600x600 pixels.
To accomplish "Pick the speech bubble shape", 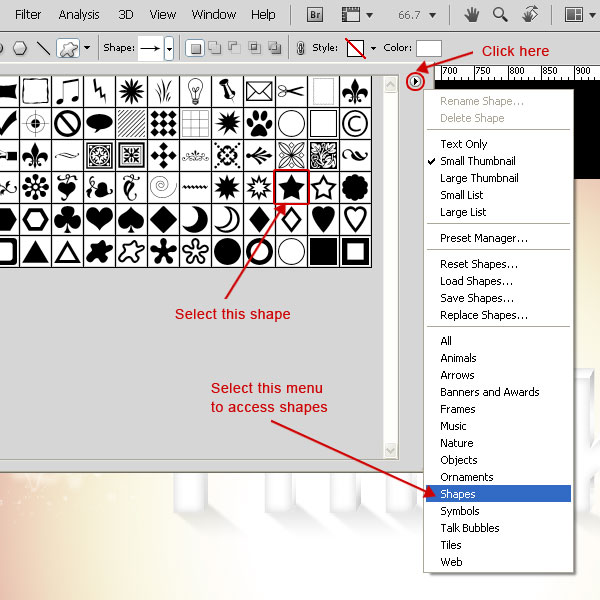I will point(99,123).
